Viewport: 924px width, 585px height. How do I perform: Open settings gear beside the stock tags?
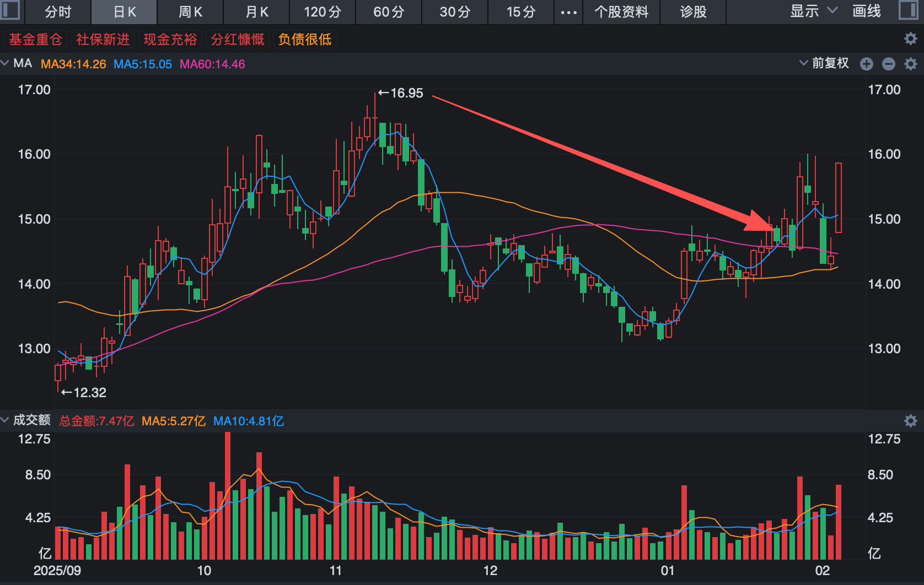click(910, 39)
